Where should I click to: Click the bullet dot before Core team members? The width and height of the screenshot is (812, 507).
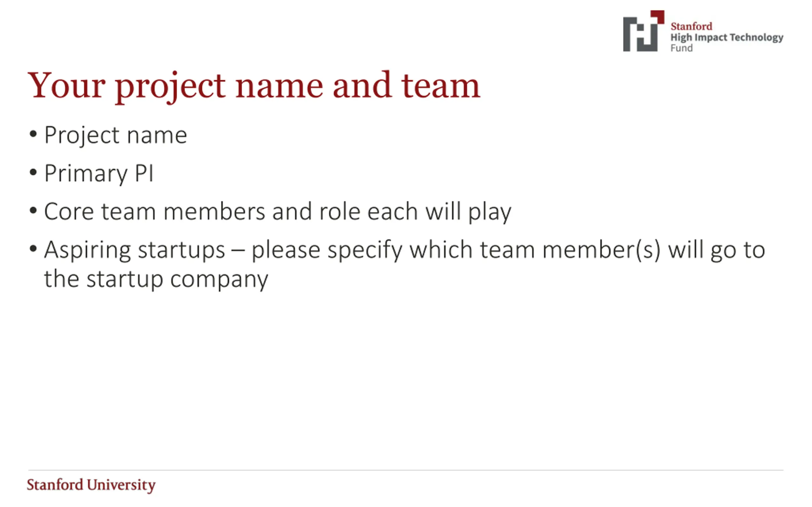coord(33,211)
